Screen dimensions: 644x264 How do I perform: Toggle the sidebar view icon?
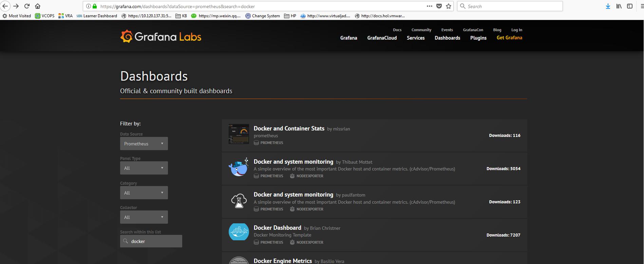coord(630,6)
